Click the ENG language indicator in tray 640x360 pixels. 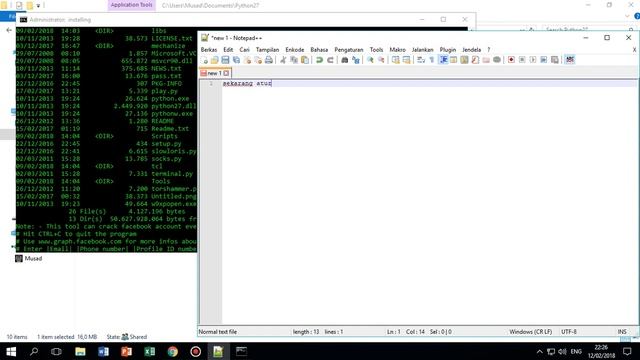(576, 351)
